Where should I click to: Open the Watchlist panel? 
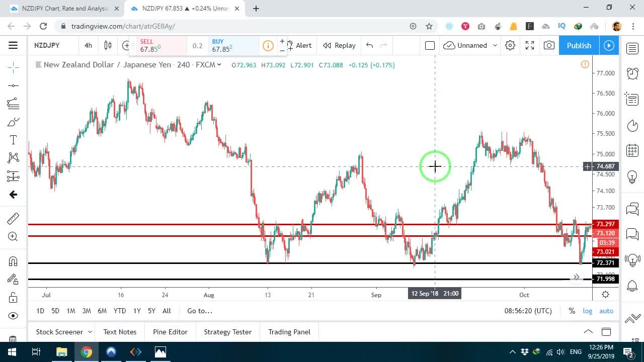point(632,48)
